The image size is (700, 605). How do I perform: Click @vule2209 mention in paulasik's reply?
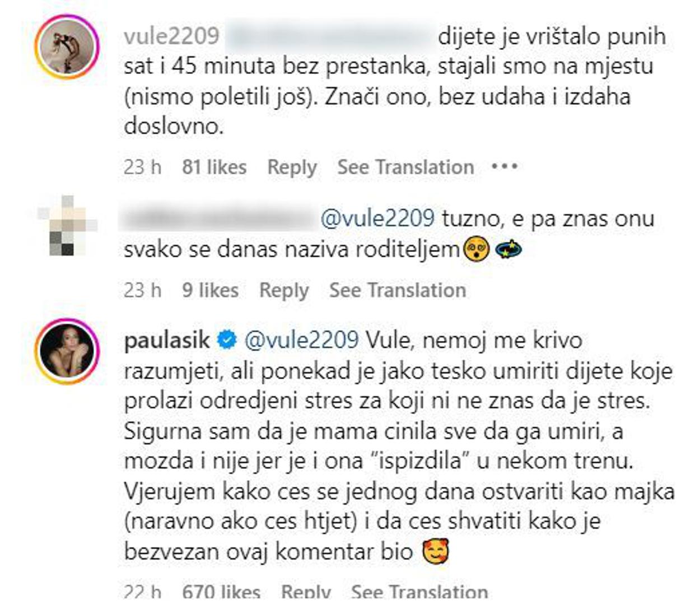302,340
